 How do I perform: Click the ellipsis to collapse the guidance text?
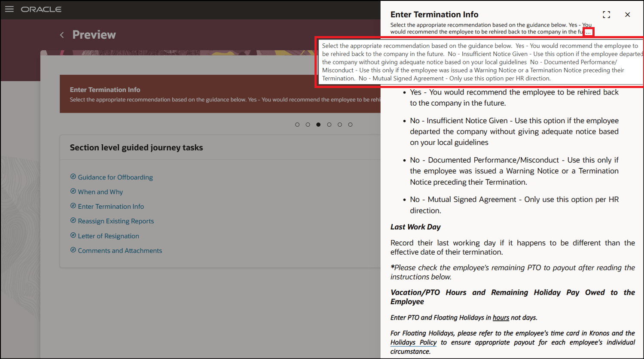[588, 31]
